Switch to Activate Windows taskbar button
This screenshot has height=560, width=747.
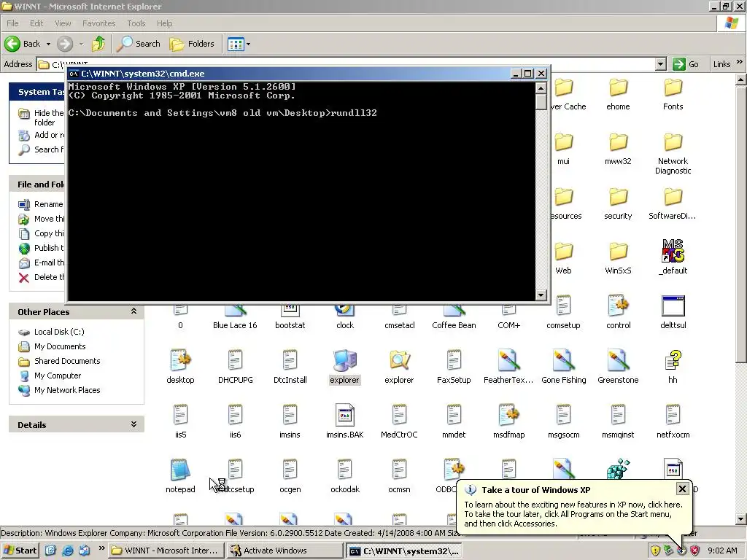(x=285, y=551)
